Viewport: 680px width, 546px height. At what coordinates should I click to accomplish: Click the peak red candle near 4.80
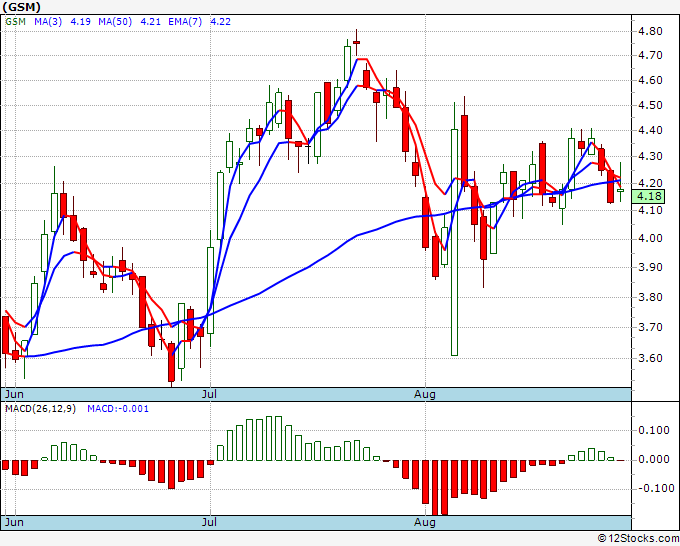click(356, 42)
